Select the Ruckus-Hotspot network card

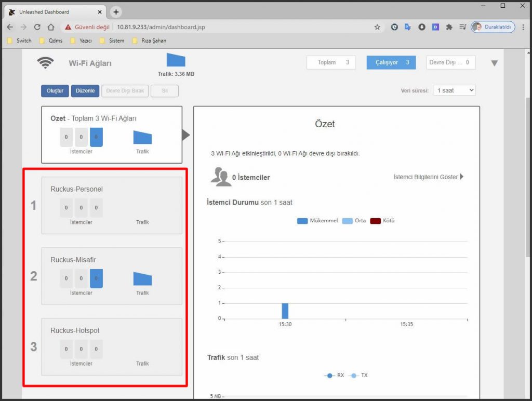[112, 346]
